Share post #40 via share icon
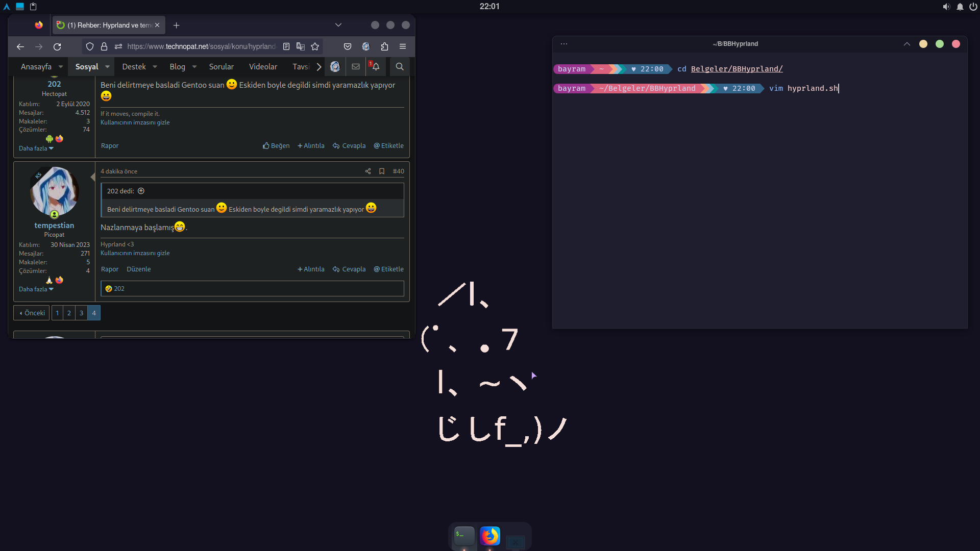The height and width of the screenshot is (551, 980). (x=368, y=171)
